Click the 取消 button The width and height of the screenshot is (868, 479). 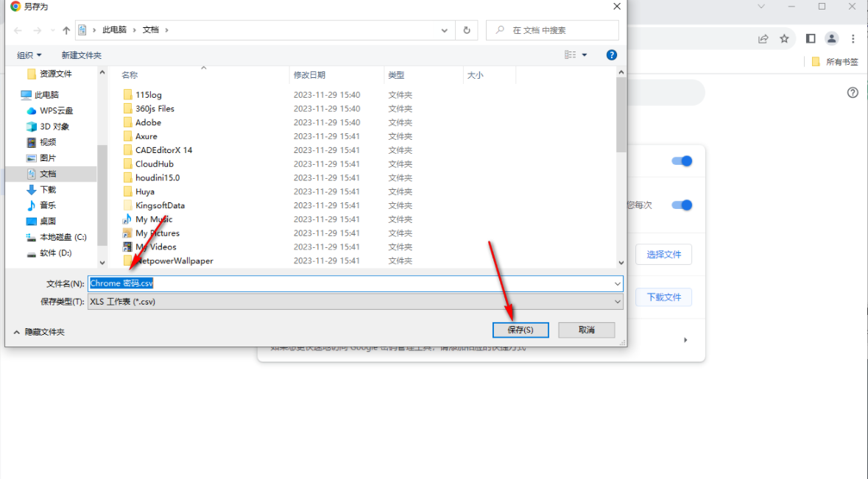[586, 330]
